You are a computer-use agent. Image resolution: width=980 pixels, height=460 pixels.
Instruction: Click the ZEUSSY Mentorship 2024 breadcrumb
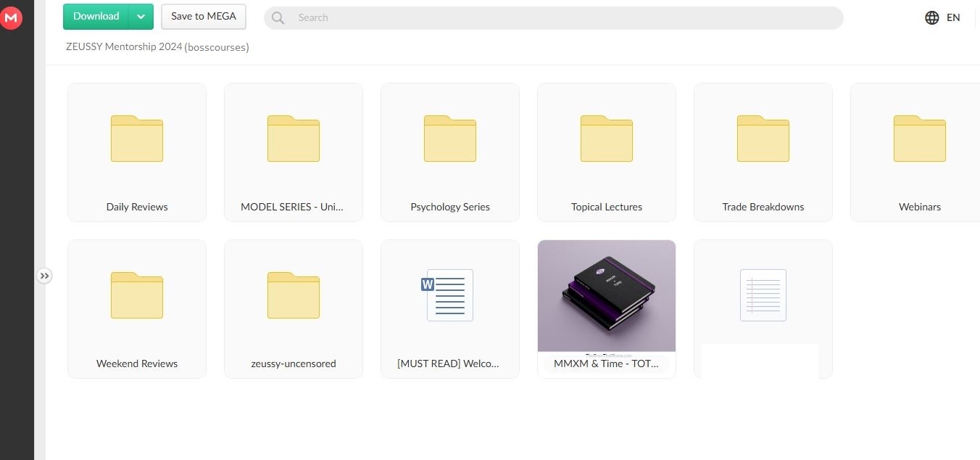tap(124, 47)
